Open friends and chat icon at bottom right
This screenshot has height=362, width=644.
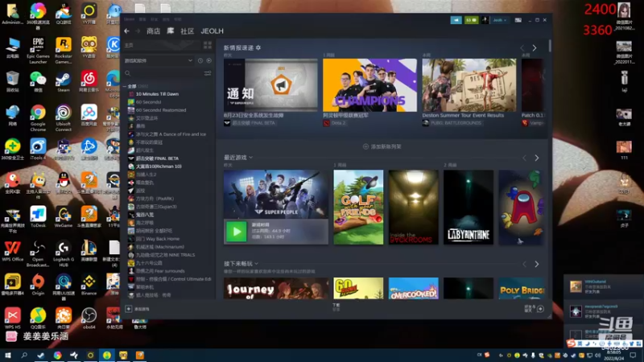[x=540, y=309]
